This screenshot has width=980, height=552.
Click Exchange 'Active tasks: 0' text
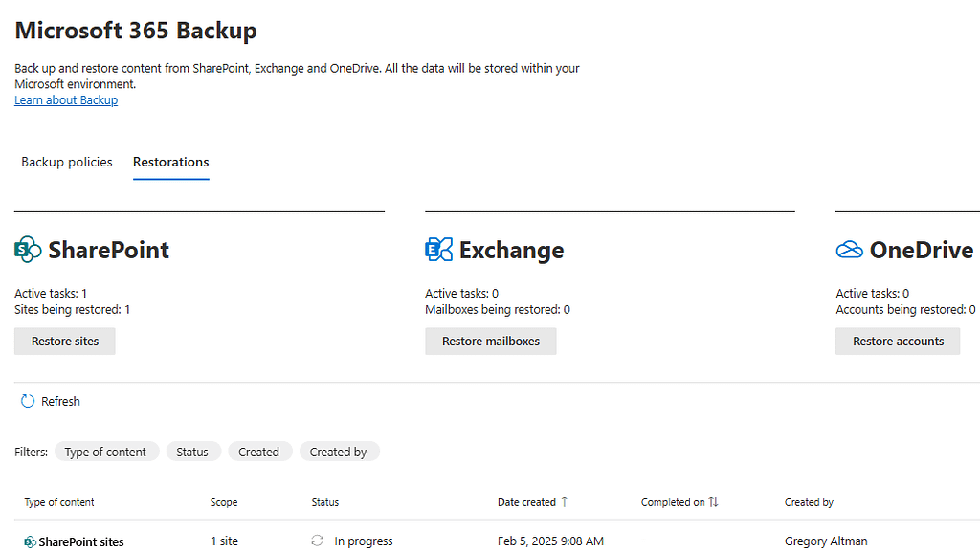click(462, 293)
